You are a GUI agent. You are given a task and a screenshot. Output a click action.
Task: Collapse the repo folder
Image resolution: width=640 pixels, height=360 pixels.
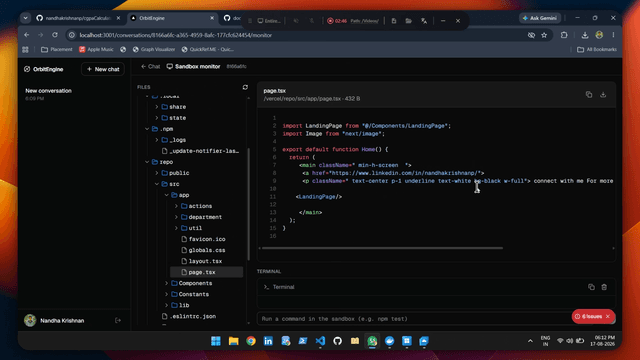click(147, 162)
